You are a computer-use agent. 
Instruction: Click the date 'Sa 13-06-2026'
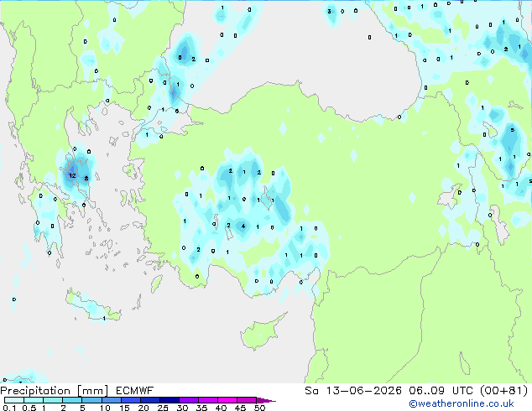(x=353, y=391)
